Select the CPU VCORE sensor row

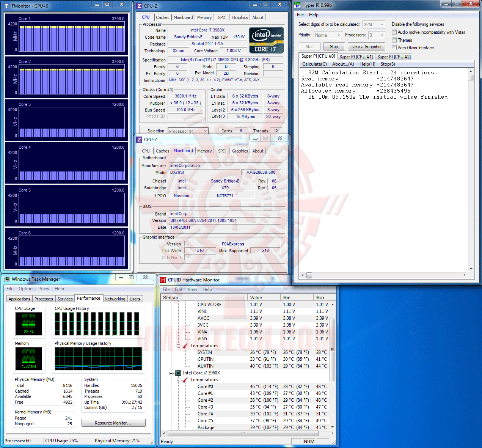pos(245,305)
